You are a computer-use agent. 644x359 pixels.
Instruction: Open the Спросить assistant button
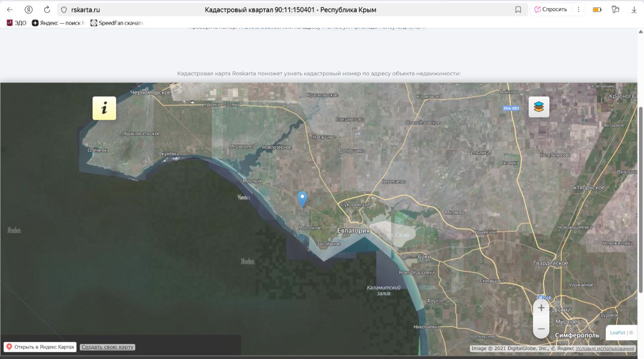click(550, 10)
